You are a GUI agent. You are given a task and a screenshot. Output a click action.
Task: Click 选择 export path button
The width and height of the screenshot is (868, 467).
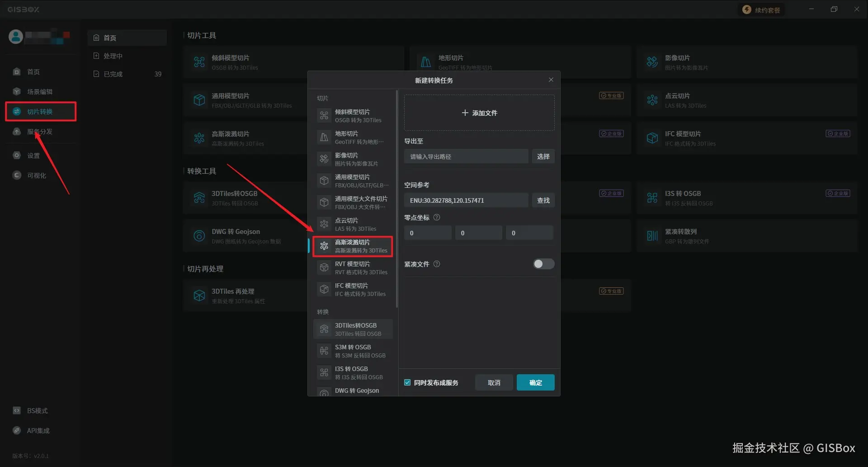543,157
